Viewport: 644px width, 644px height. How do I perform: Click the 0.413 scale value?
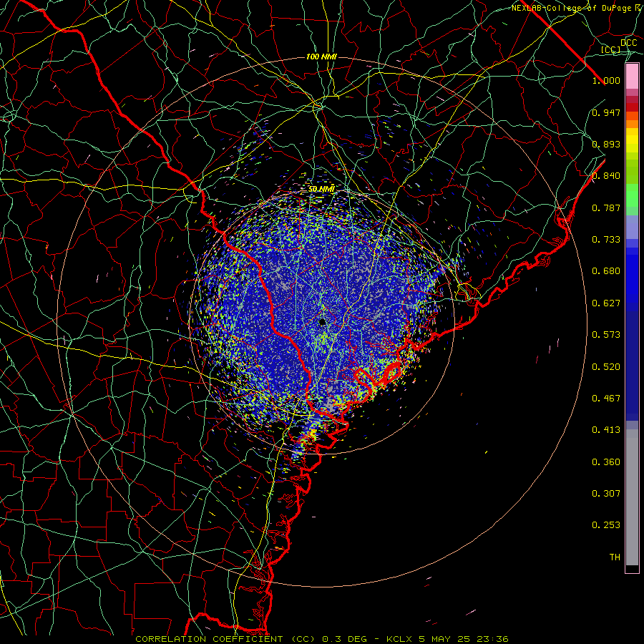point(606,430)
